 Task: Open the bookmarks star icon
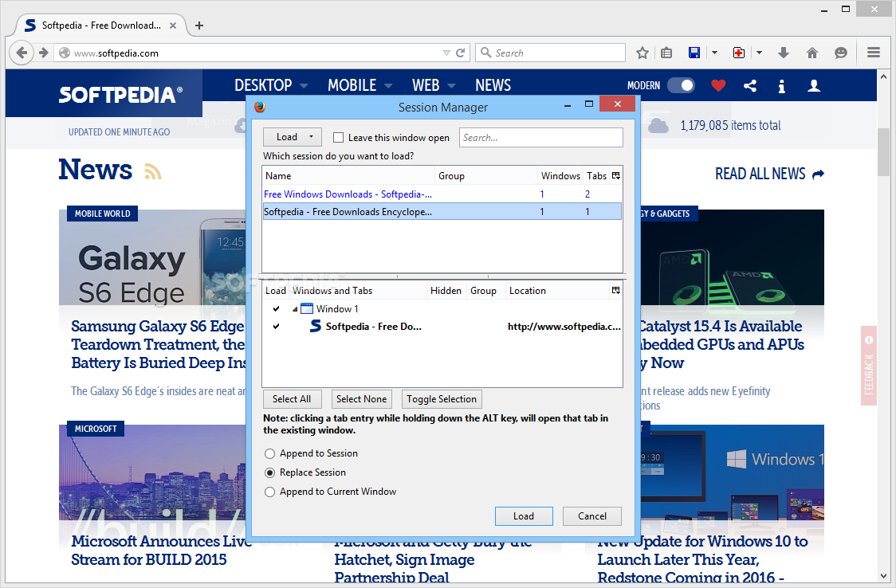click(643, 53)
